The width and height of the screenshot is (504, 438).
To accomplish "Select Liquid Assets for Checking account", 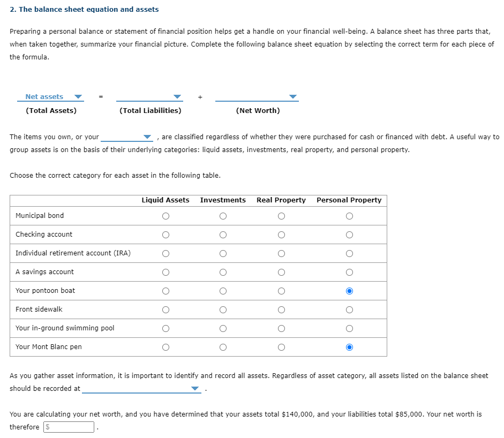I will pos(166,235).
